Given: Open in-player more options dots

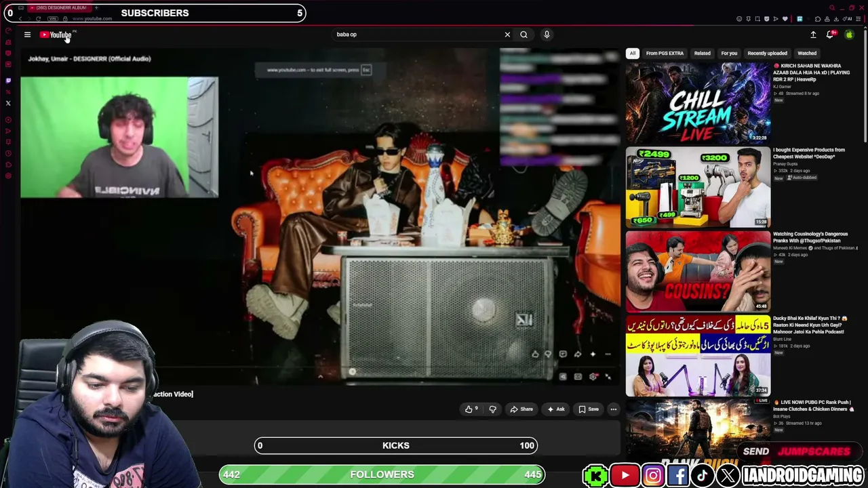Looking at the screenshot, I should click(608, 354).
